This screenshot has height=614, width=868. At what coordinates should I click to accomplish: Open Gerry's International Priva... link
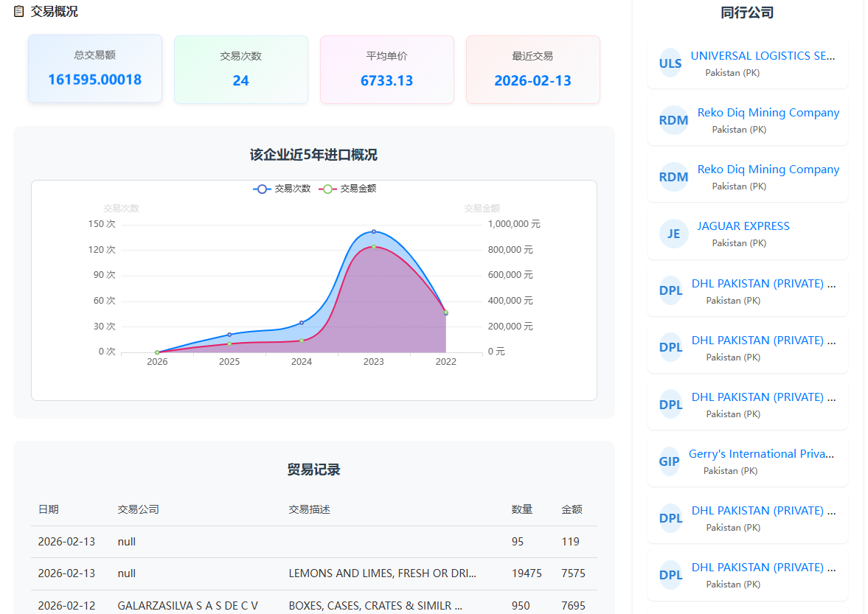[x=762, y=453]
